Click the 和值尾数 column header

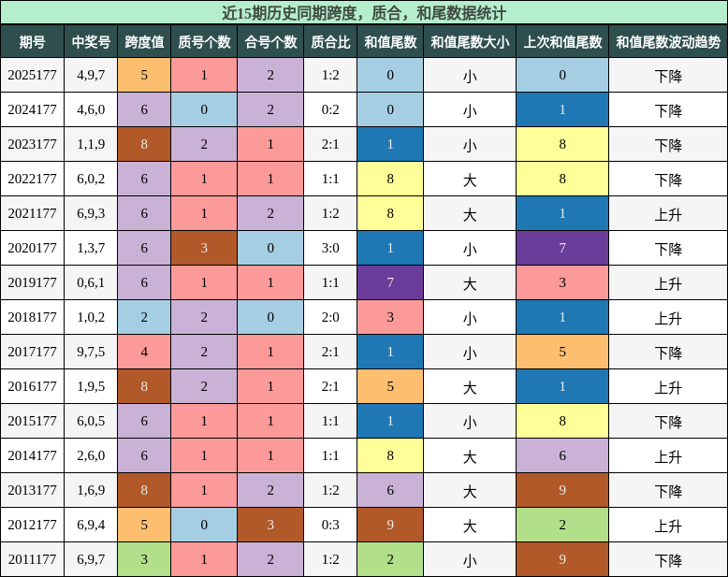point(390,42)
